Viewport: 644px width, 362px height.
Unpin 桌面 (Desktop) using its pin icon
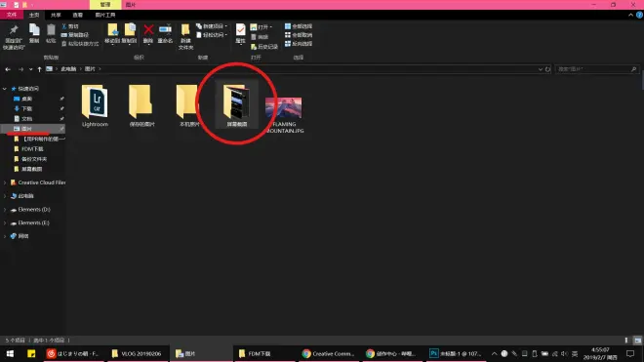click(x=61, y=99)
